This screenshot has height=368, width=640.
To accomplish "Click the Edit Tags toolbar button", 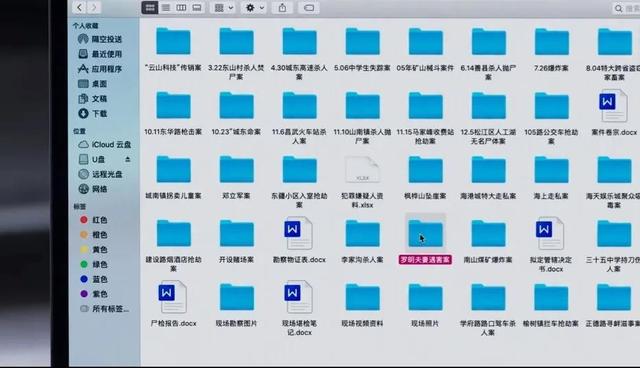I will pyautogui.click(x=309, y=8).
